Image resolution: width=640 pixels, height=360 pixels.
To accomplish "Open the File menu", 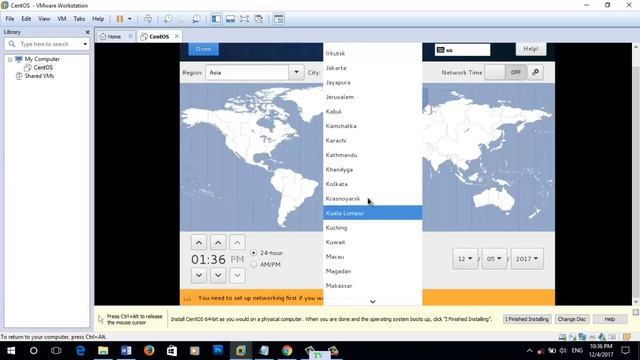I will tap(10, 19).
